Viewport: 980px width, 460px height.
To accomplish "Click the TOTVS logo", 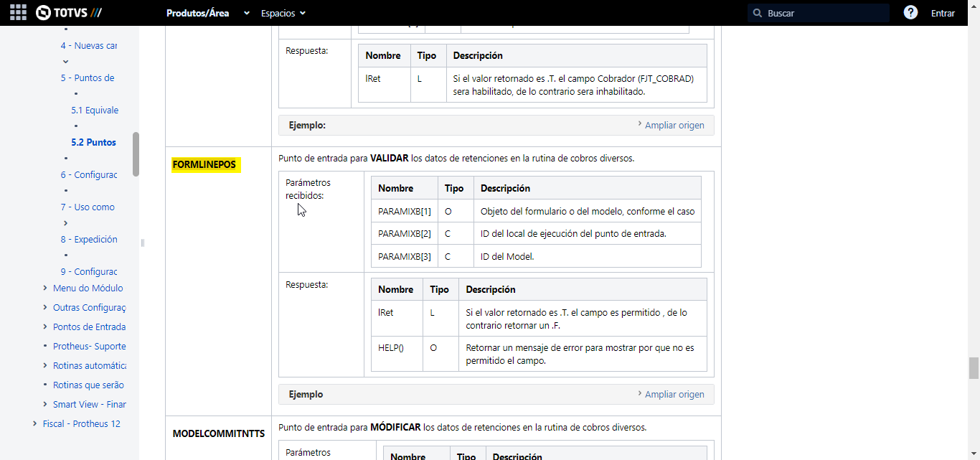I will (70, 13).
